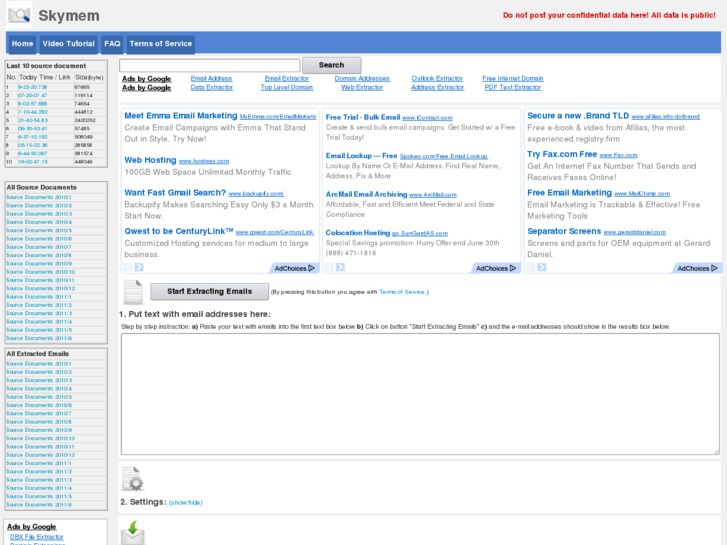The height and width of the screenshot is (545, 727).
Task: Click the document icon beside Start Extracting Emails
Action: pyautogui.click(x=133, y=292)
